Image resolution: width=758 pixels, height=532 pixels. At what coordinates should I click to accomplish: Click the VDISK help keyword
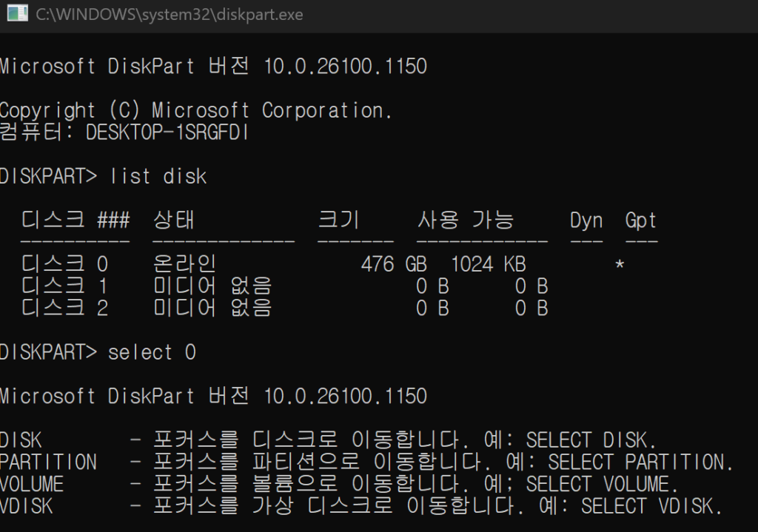[x=27, y=506]
